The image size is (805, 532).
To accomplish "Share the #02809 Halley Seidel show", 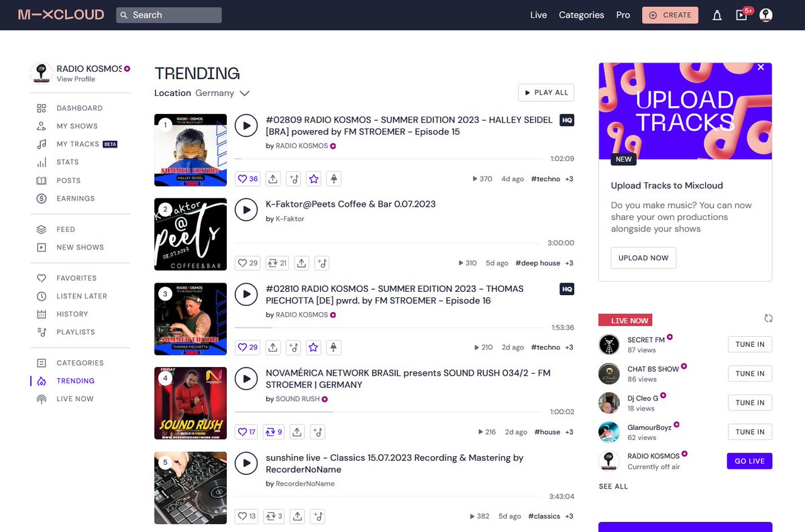I will tap(273, 179).
